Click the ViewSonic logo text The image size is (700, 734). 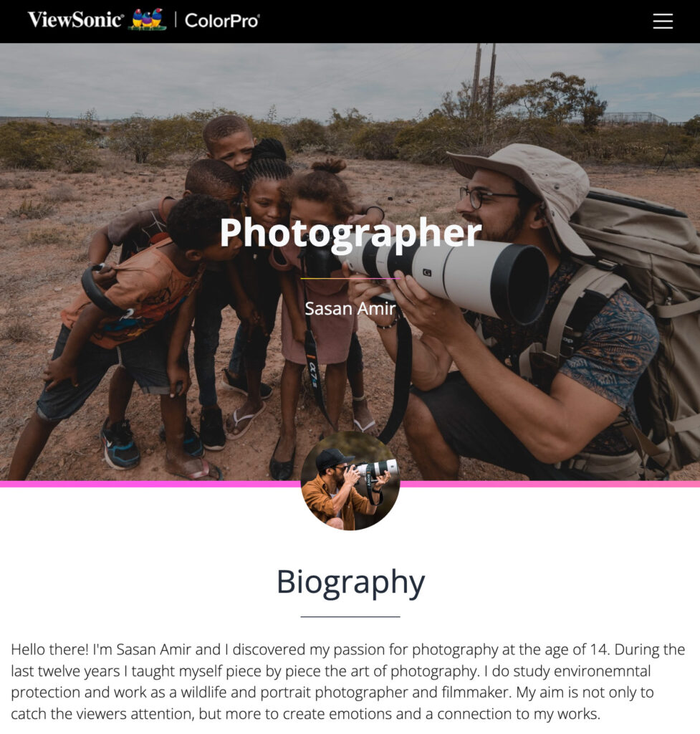pyautogui.click(x=76, y=20)
